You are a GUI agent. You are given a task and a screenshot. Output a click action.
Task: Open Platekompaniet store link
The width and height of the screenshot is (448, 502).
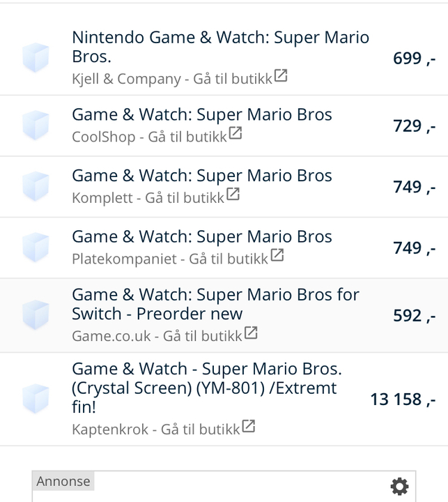tap(170, 259)
